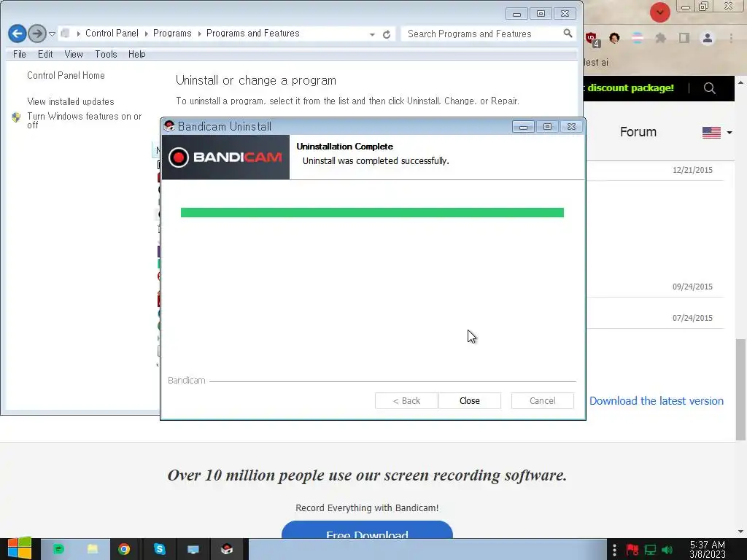The image size is (747, 560).
Task: Click the disabled Back button in uninstaller
Action: (x=406, y=400)
